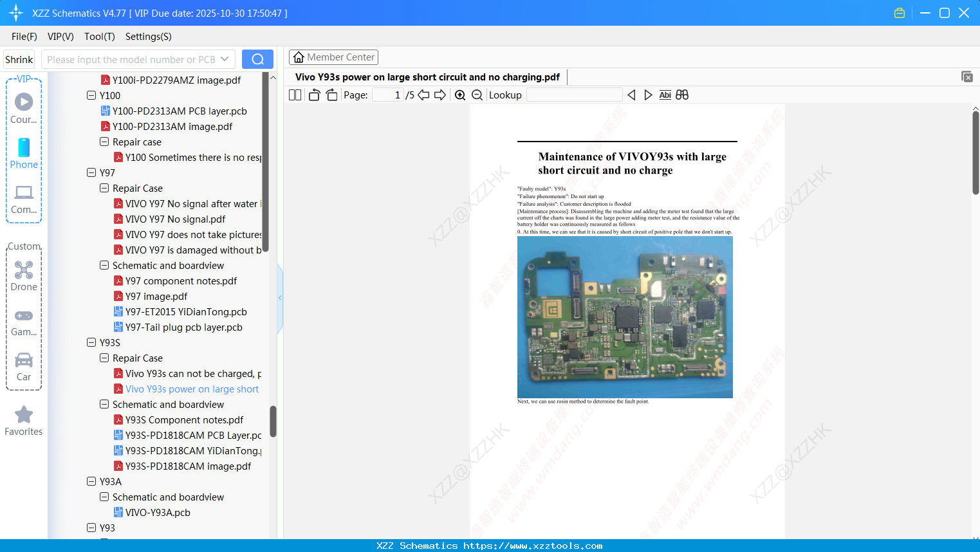Collapse the Y93A tree node
980x552 pixels.
coord(91,481)
